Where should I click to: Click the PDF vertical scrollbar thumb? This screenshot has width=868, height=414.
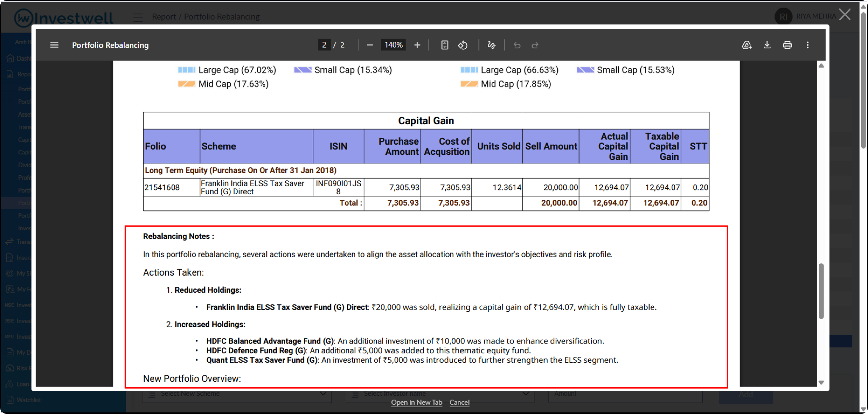(x=821, y=291)
